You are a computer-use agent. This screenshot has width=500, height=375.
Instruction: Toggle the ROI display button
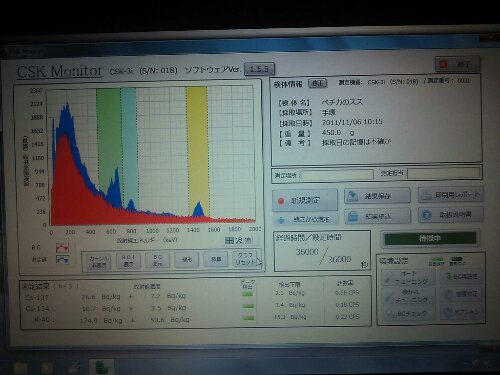click(x=128, y=260)
